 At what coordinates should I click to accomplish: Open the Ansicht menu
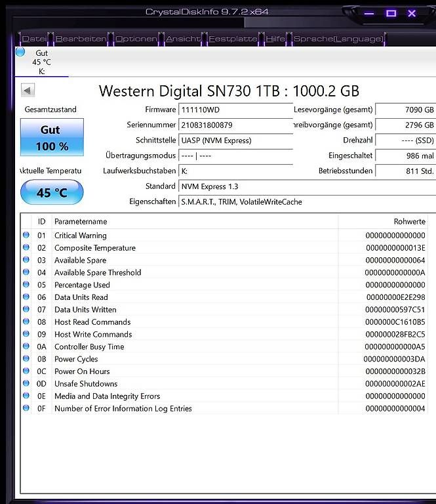(183, 39)
